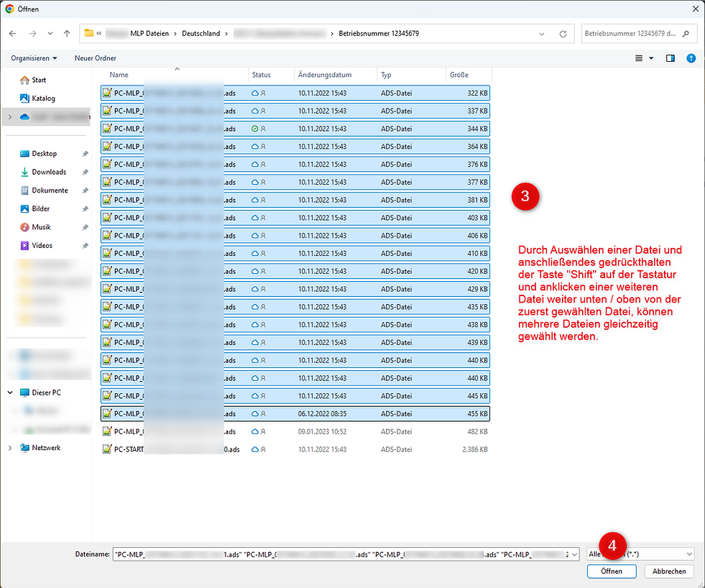Go forward with the right arrow
This screenshot has width=705, height=588.
point(32,33)
